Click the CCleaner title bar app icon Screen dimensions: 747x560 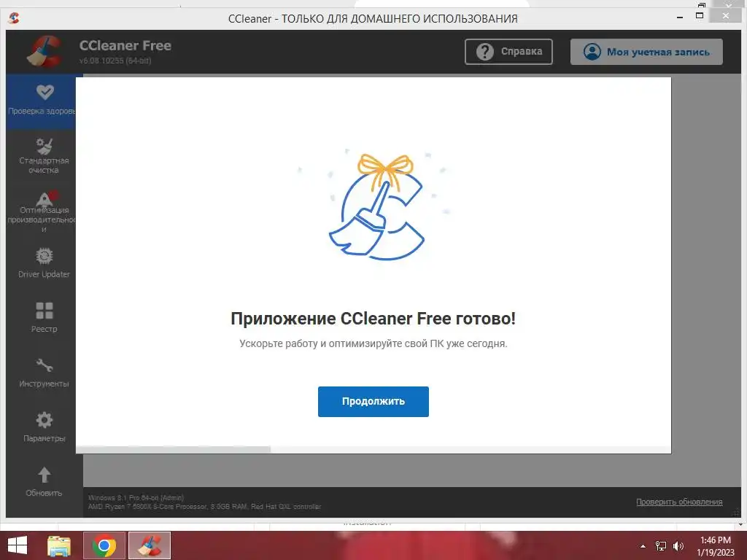click(14, 18)
